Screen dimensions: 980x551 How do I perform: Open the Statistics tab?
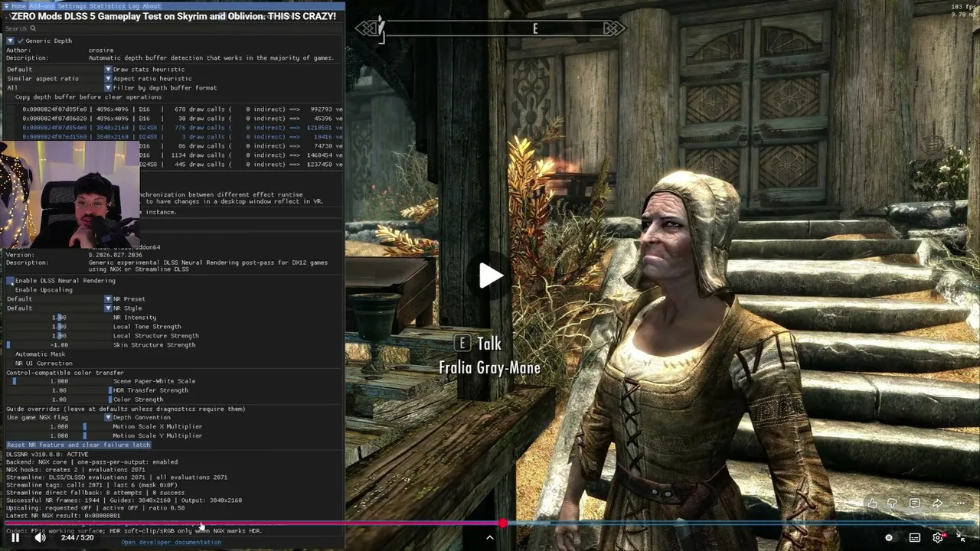(107, 6)
